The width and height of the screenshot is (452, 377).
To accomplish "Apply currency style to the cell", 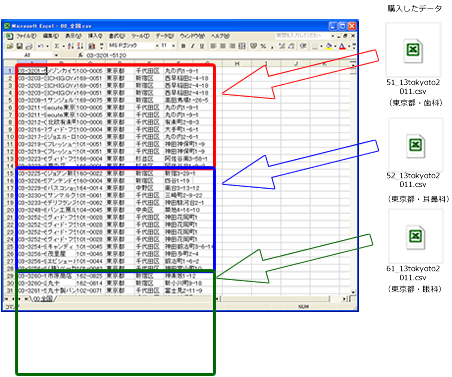I will [x=253, y=46].
